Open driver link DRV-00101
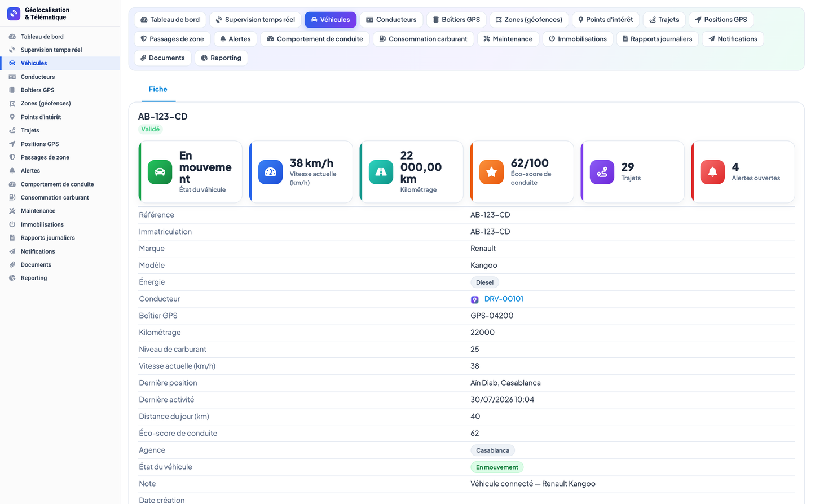This screenshot has width=815, height=504. pyautogui.click(x=504, y=299)
